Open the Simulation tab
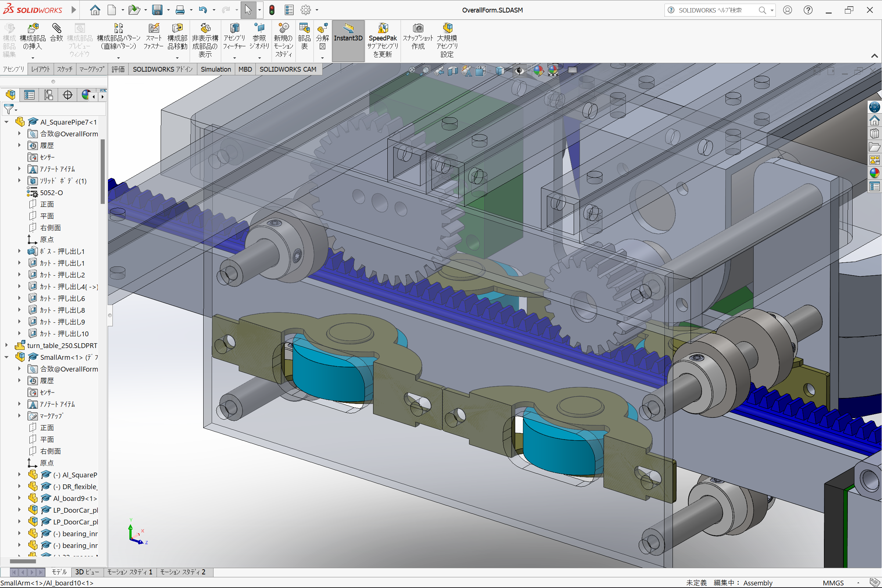Viewport: 882px width, 588px height. pyautogui.click(x=216, y=69)
